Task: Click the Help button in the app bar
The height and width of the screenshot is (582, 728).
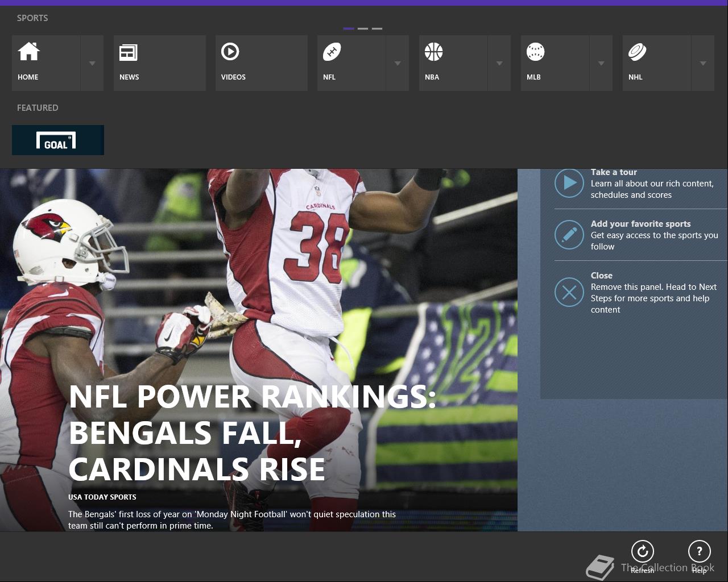Action: [x=700, y=556]
